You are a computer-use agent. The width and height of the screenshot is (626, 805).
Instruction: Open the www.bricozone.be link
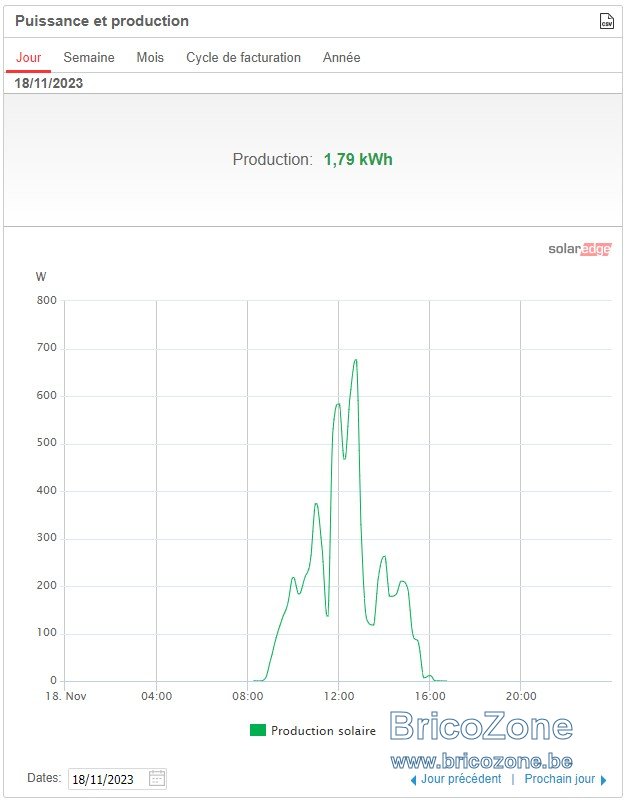point(481,761)
